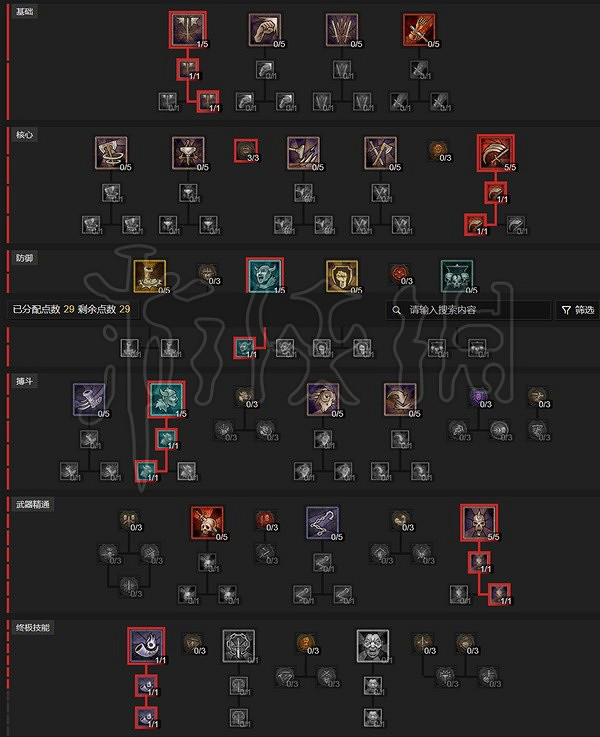Select the 终极技能 section label

point(32,627)
